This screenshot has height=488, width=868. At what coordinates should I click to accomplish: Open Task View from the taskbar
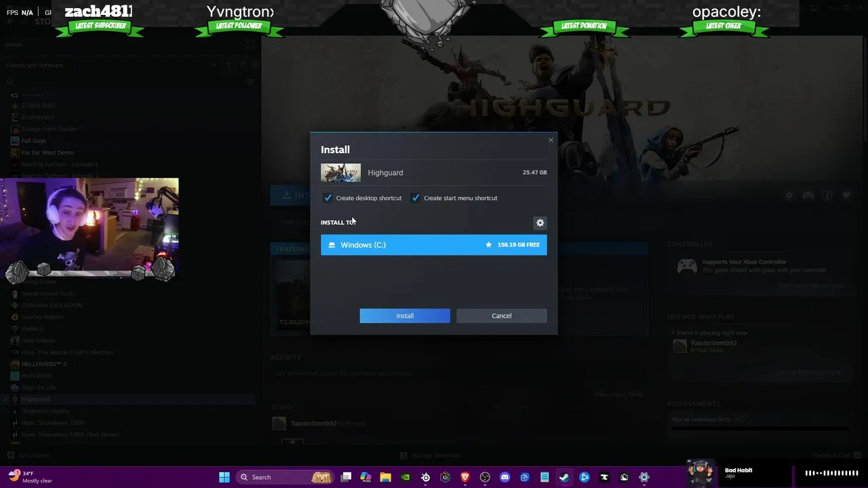point(347,477)
